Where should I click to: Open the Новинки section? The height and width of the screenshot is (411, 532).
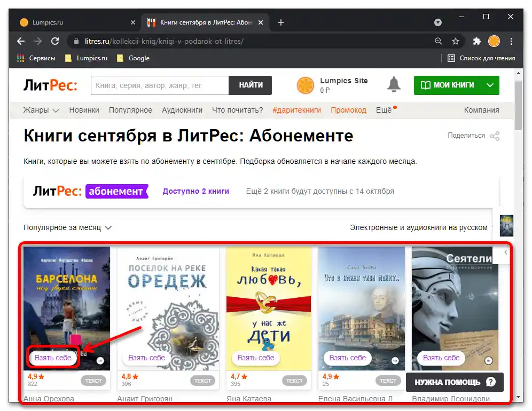(84, 110)
